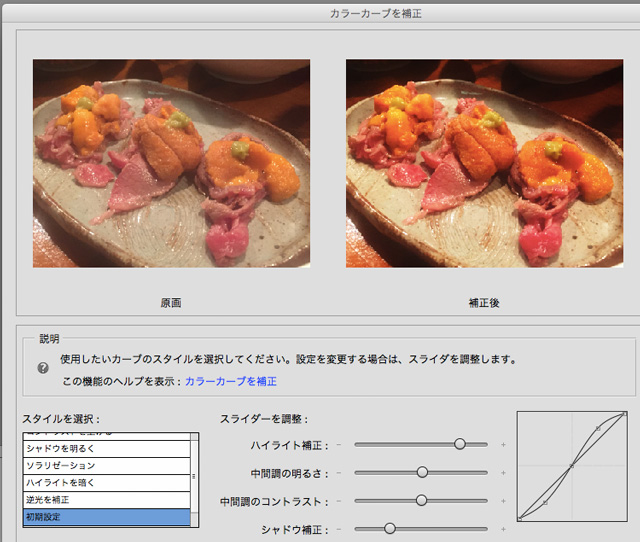Select ハイライトを暗く style
This screenshot has height=542, width=640.
[106, 483]
